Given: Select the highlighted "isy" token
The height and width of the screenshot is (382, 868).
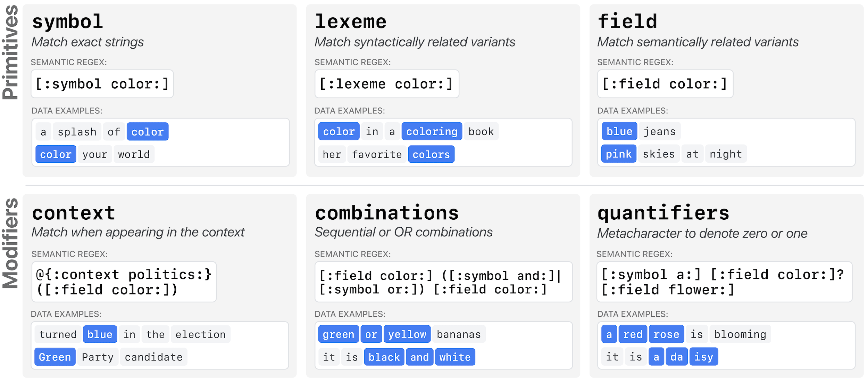Looking at the screenshot, I should [x=703, y=357].
